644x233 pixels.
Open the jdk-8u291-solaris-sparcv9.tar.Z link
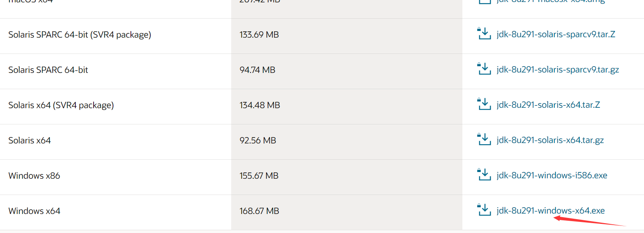[556, 34]
